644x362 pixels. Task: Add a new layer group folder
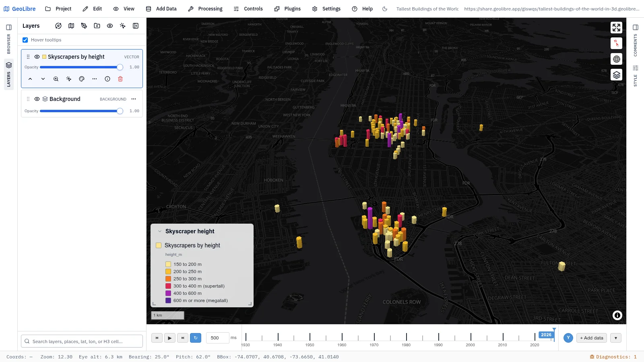pyautogui.click(x=97, y=26)
